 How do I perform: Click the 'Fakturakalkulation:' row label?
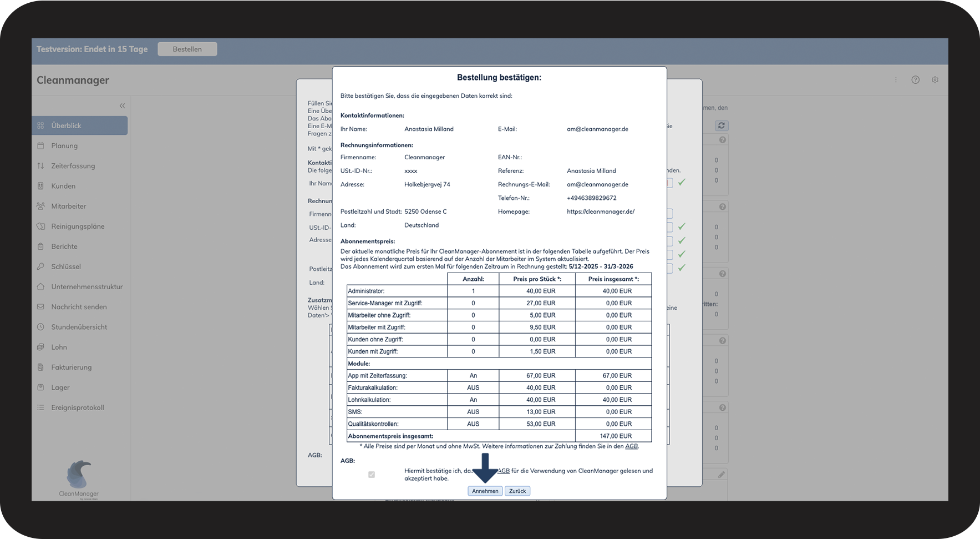pyautogui.click(x=373, y=388)
